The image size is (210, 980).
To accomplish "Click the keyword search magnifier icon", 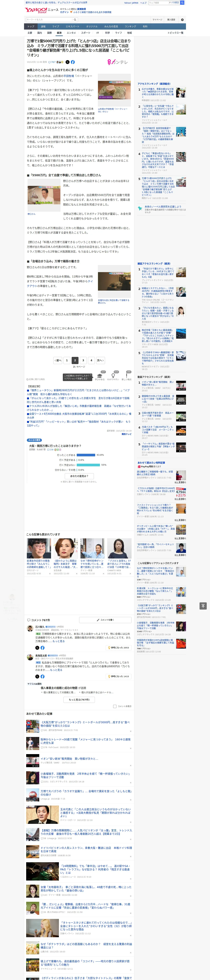I will click(x=75, y=19).
